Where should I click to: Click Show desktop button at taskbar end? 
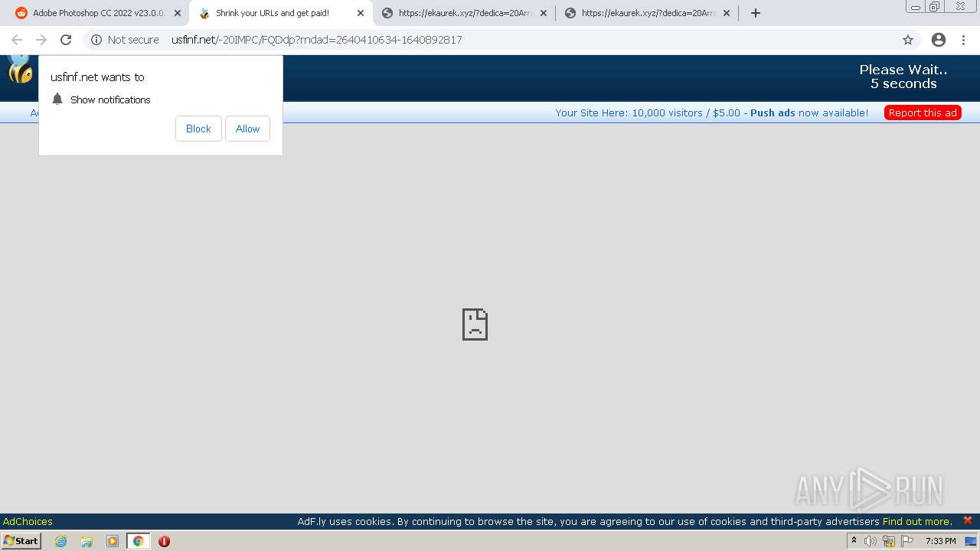(971, 541)
